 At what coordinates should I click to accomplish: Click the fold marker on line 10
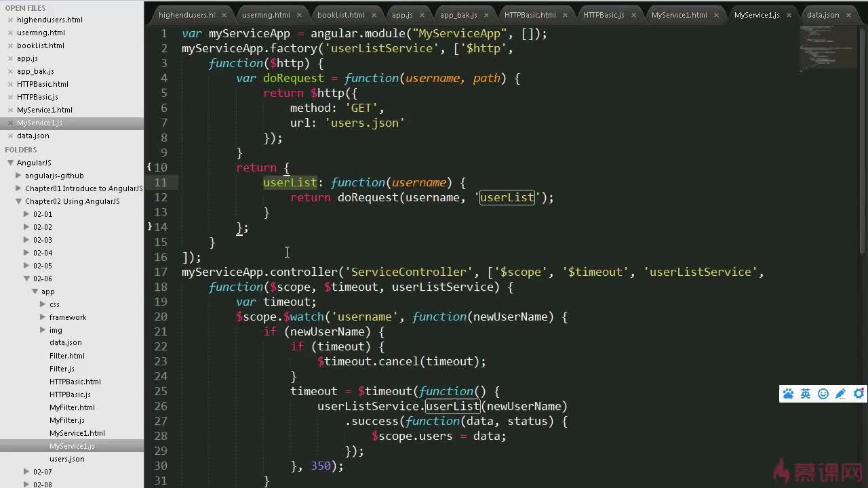[x=149, y=167]
